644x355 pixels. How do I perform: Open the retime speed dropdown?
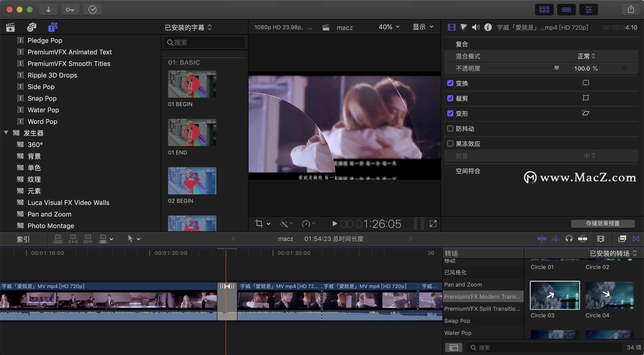coord(309,223)
